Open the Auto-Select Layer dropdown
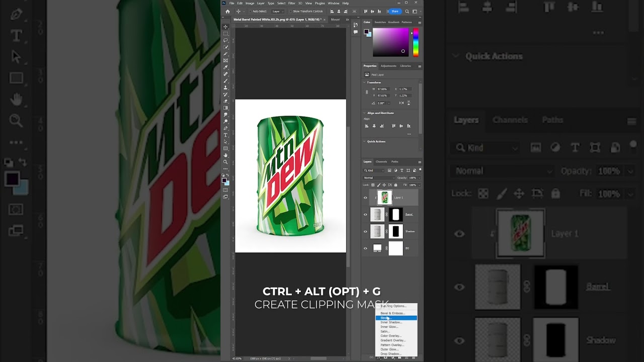Image resolution: width=644 pixels, height=362 pixels. (x=278, y=11)
